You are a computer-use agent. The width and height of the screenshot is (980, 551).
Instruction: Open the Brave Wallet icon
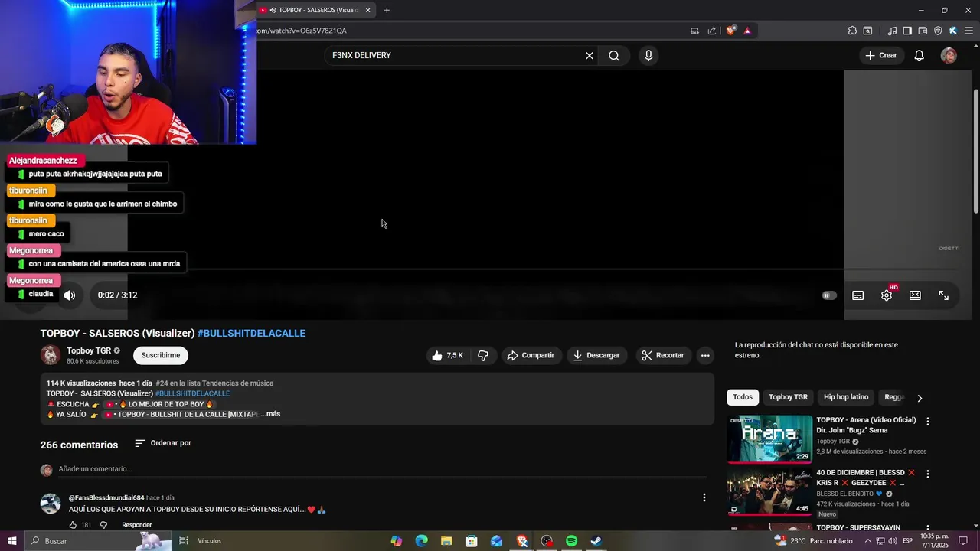coord(923,31)
